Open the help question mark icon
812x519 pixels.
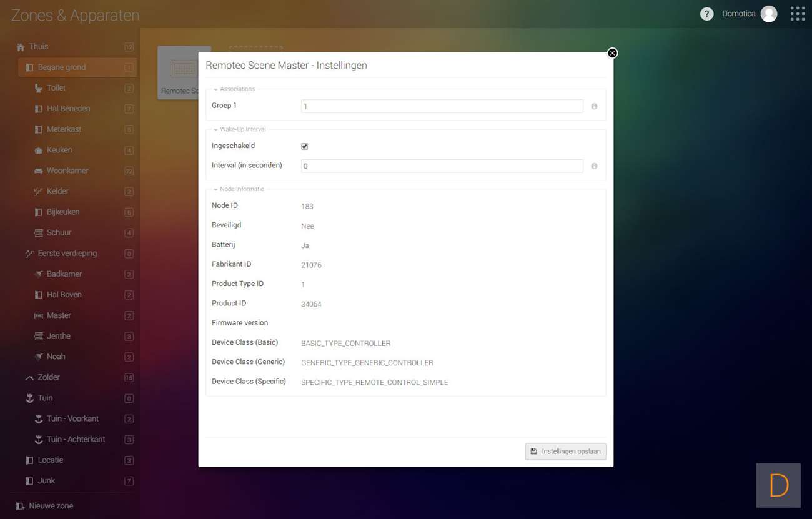click(x=706, y=14)
